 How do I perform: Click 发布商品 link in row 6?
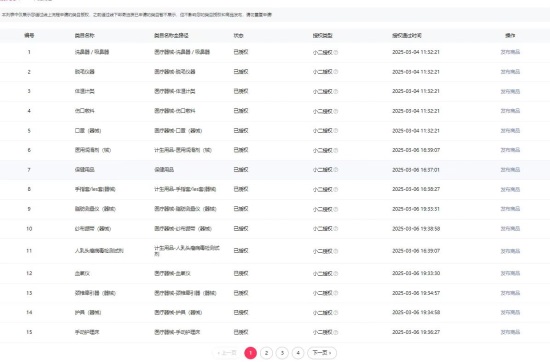tap(510, 150)
